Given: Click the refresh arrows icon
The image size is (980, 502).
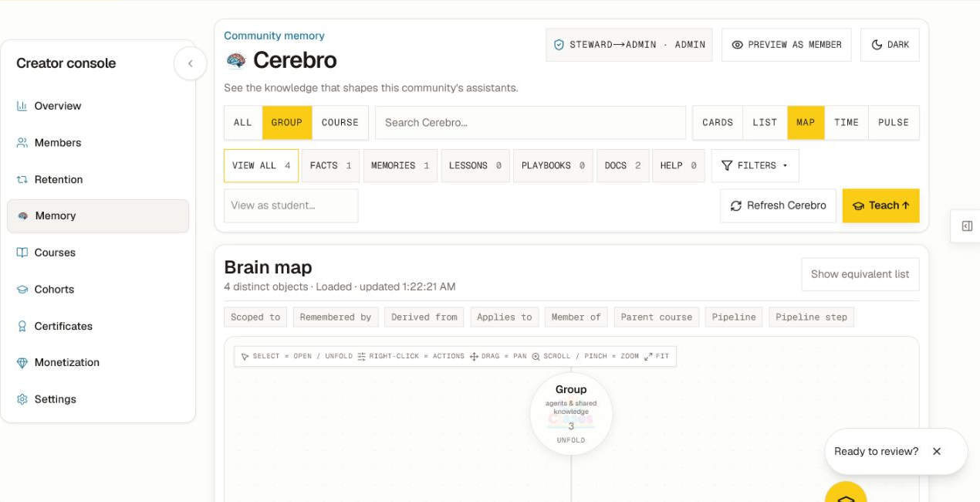Looking at the screenshot, I should pos(735,205).
